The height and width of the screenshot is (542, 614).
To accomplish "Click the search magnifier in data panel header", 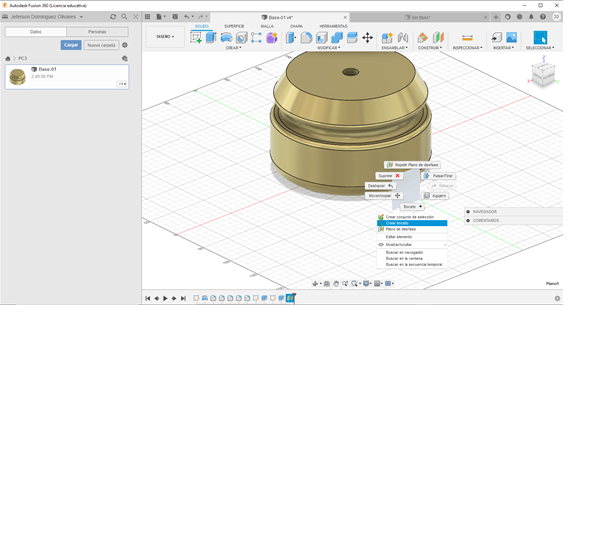I will click(x=124, y=16).
